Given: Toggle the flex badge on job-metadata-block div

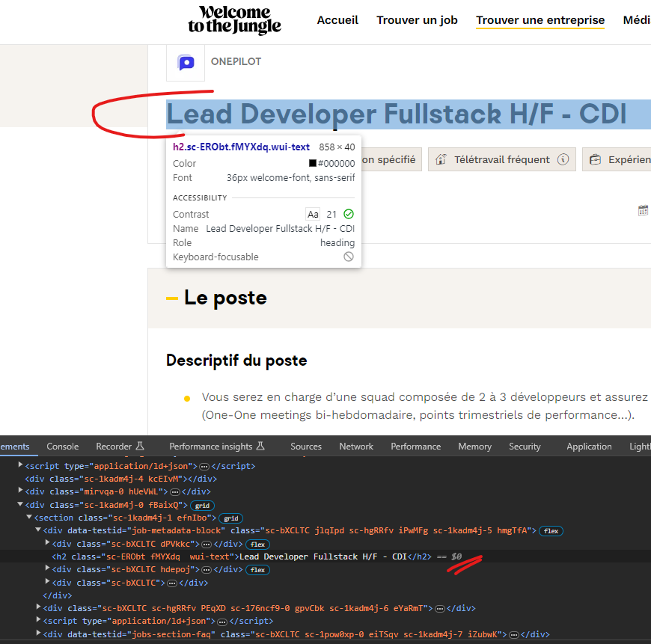Looking at the screenshot, I should pos(551,531).
